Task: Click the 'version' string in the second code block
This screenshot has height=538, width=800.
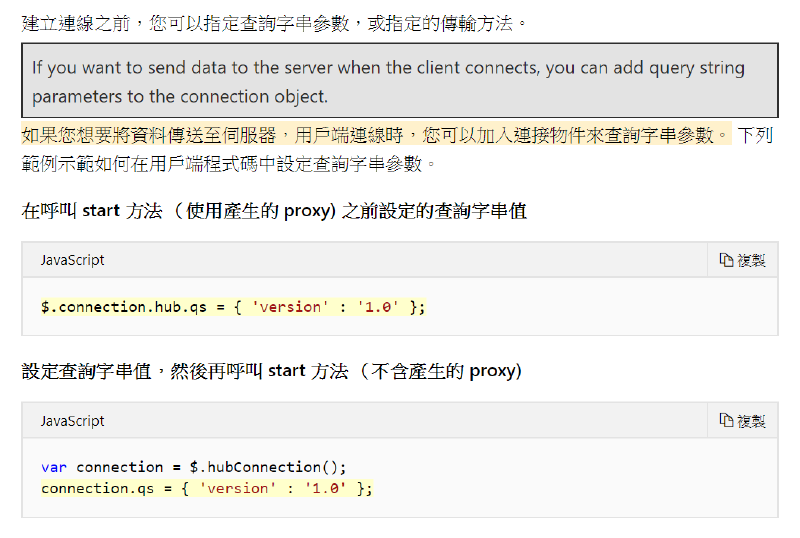Action: pos(236,488)
